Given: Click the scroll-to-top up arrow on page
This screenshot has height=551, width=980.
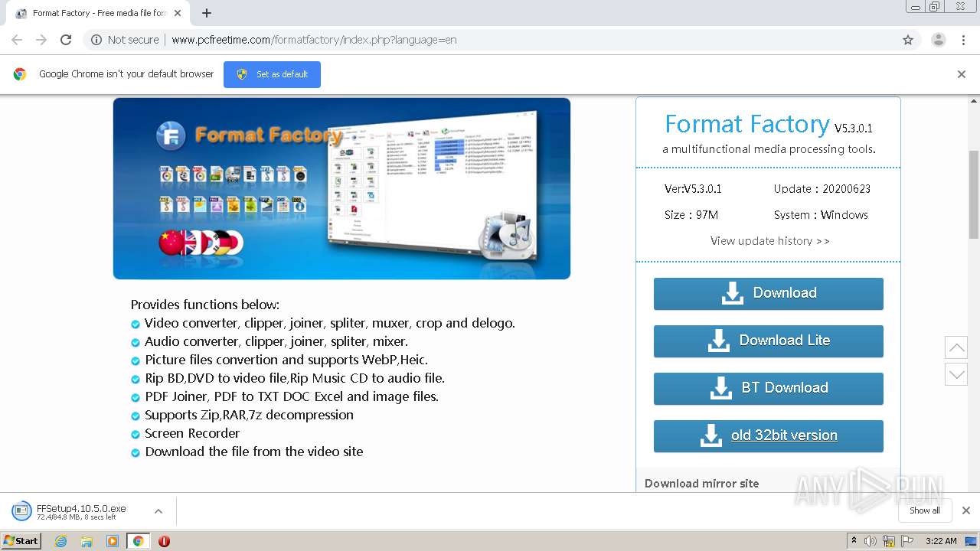Looking at the screenshot, I should [x=956, y=347].
